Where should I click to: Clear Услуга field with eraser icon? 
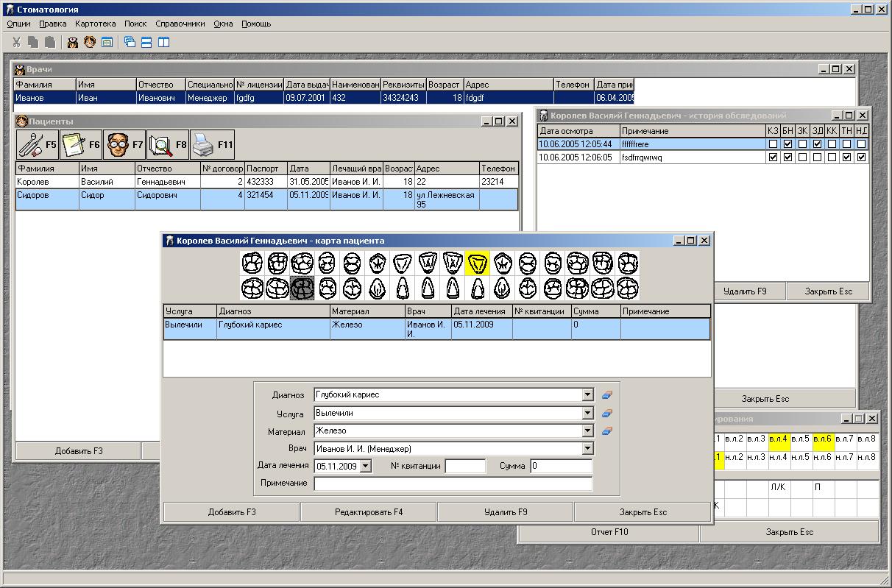[607, 414]
